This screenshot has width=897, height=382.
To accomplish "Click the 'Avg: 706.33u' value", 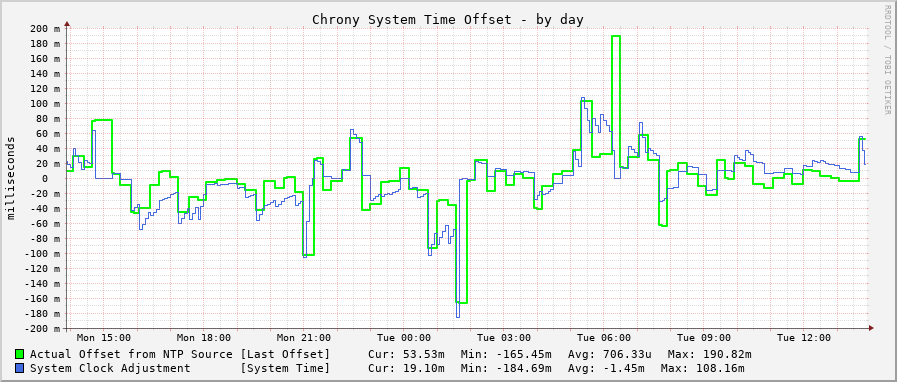I will [x=610, y=355].
